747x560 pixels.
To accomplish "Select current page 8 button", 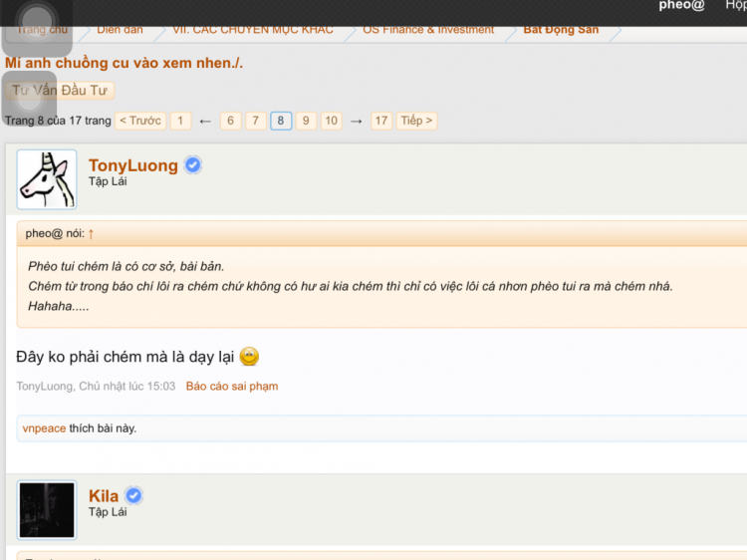I will [x=281, y=121].
